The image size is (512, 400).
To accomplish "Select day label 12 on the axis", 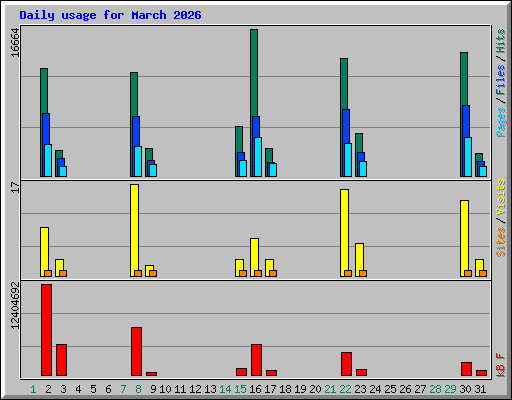I will [x=195, y=389].
